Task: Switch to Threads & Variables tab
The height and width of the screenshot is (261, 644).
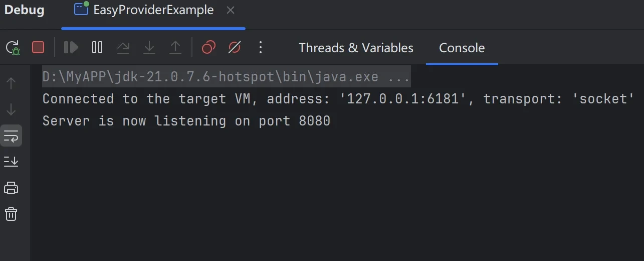Action: point(356,48)
